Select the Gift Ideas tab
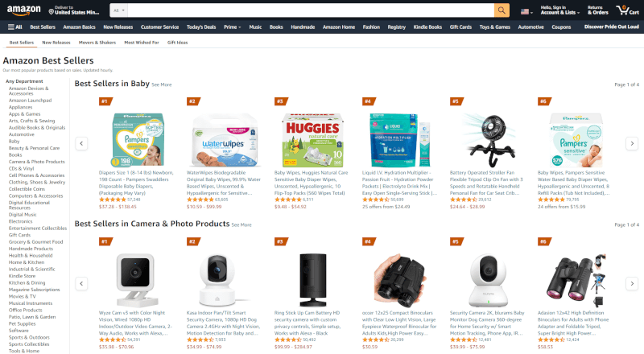Viewport: 644px width, 354px height. (x=177, y=43)
